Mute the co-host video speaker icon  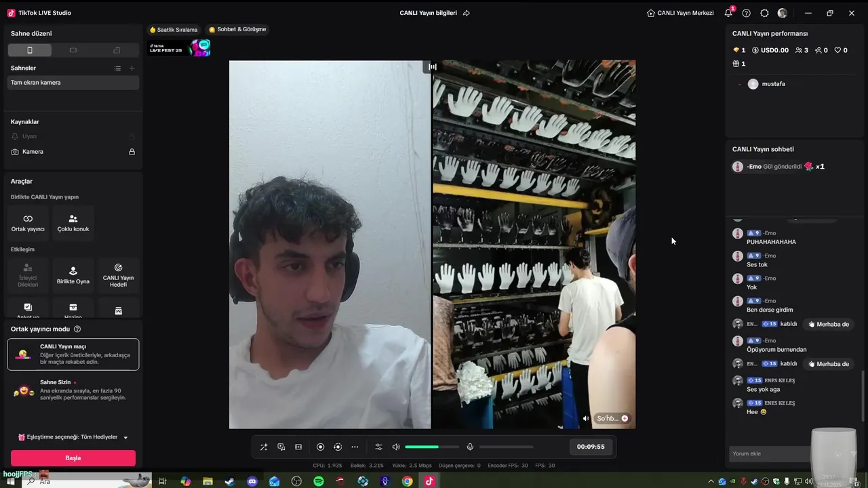click(586, 418)
